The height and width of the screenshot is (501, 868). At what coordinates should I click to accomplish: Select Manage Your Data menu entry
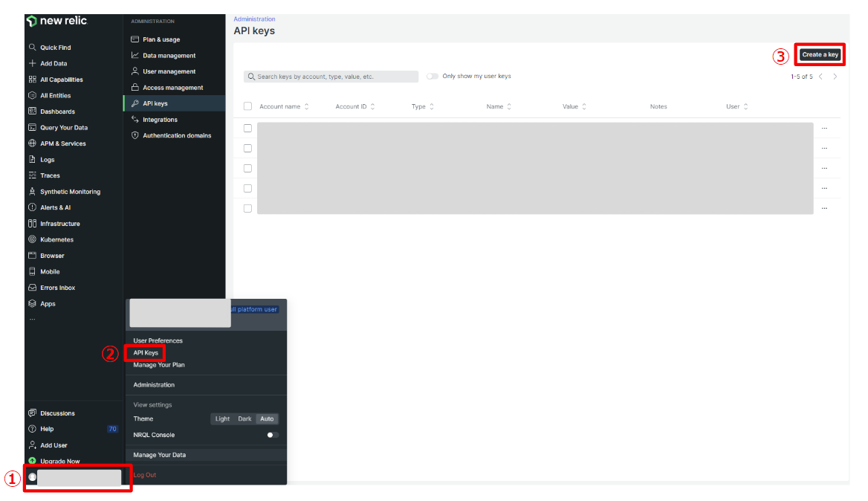160,455
